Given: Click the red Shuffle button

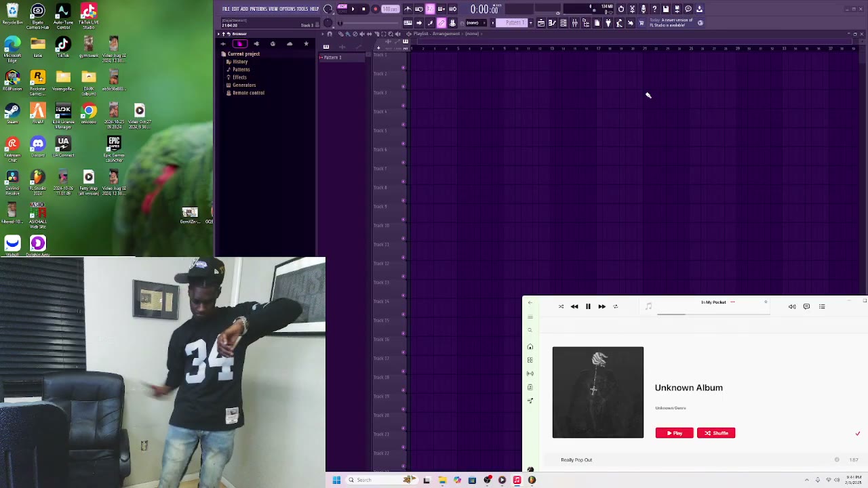Looking at the screenshot, I should pos(716,433).
